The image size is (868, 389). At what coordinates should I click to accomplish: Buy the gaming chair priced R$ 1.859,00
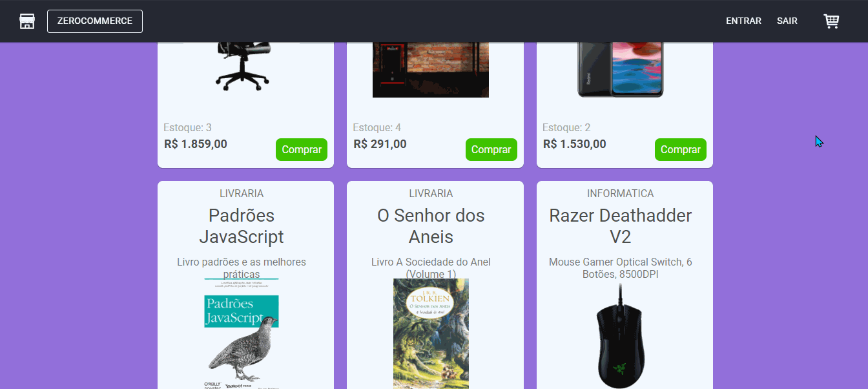tap(302, 149)
